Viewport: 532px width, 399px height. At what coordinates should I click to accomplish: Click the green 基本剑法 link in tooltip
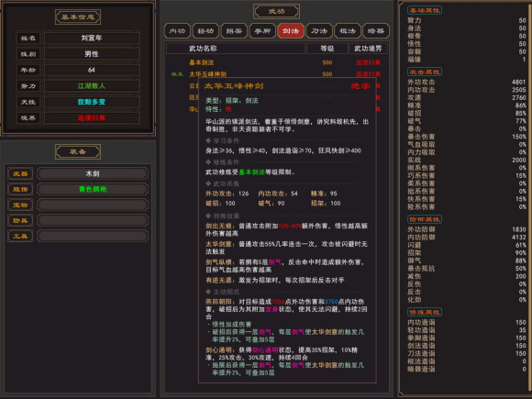[251, 172]
